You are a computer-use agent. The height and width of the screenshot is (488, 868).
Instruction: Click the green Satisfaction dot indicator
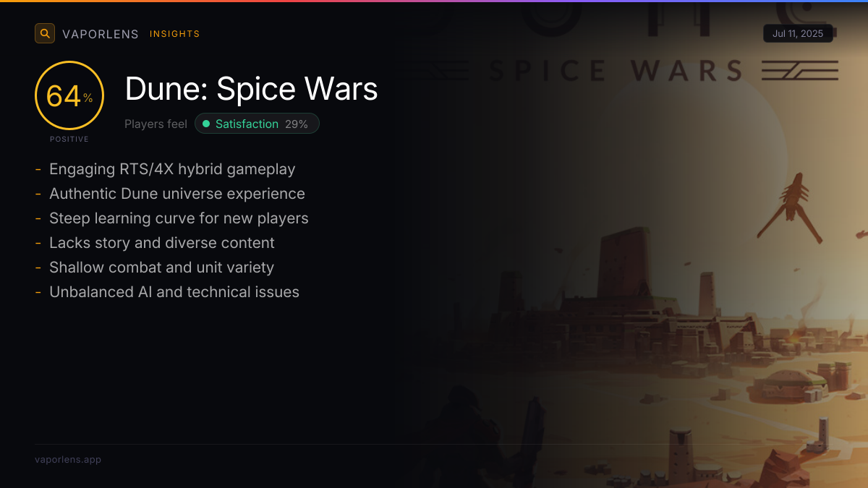pyautogui.click(x=206, y=124)
